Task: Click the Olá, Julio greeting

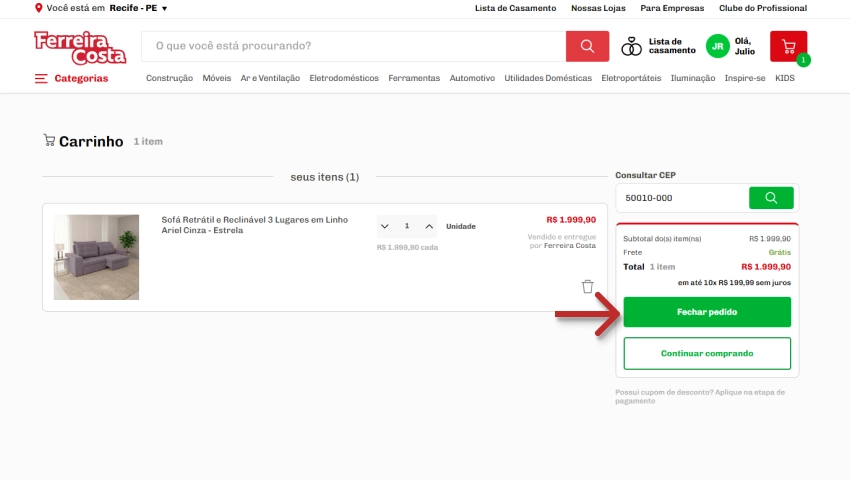Action: (x=744, y=46)
